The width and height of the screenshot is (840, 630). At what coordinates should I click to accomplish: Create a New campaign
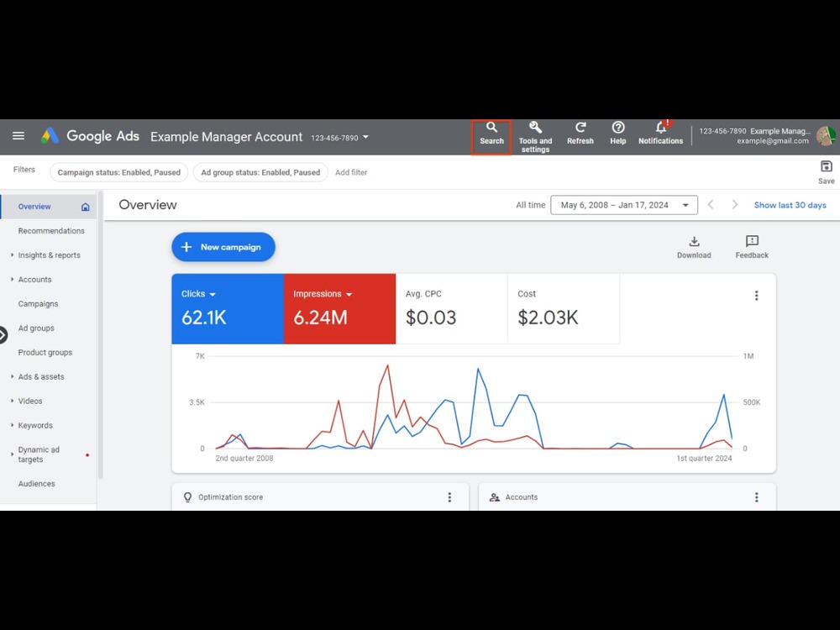tap(223, 247)
